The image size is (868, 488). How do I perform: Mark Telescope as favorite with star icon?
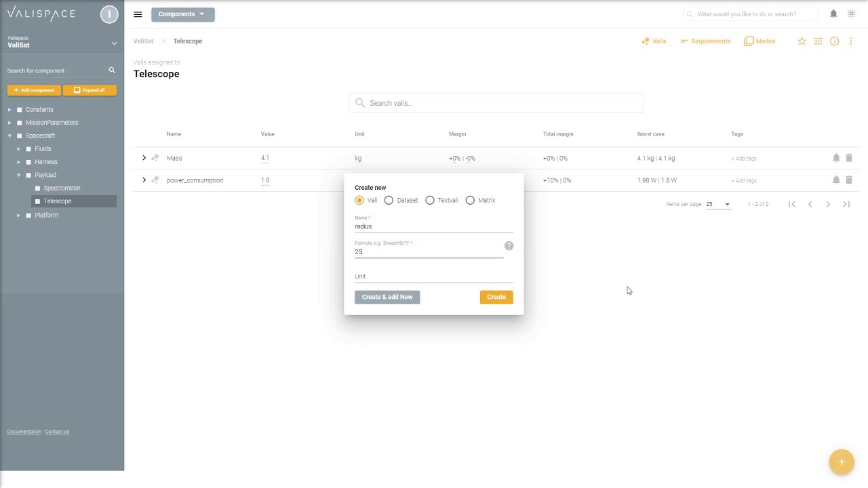click(802, 41)
